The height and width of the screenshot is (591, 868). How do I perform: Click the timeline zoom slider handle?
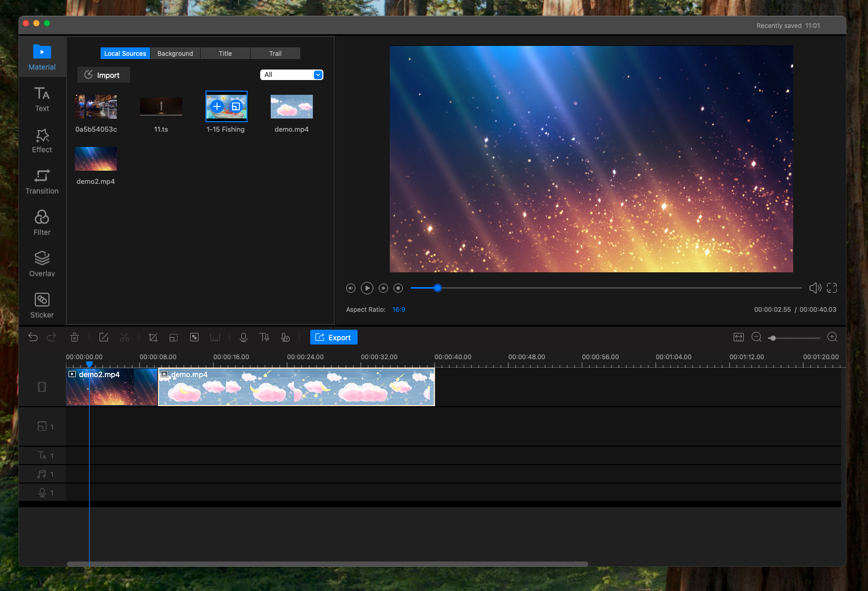pyautogui.click(x=773, y=338)
